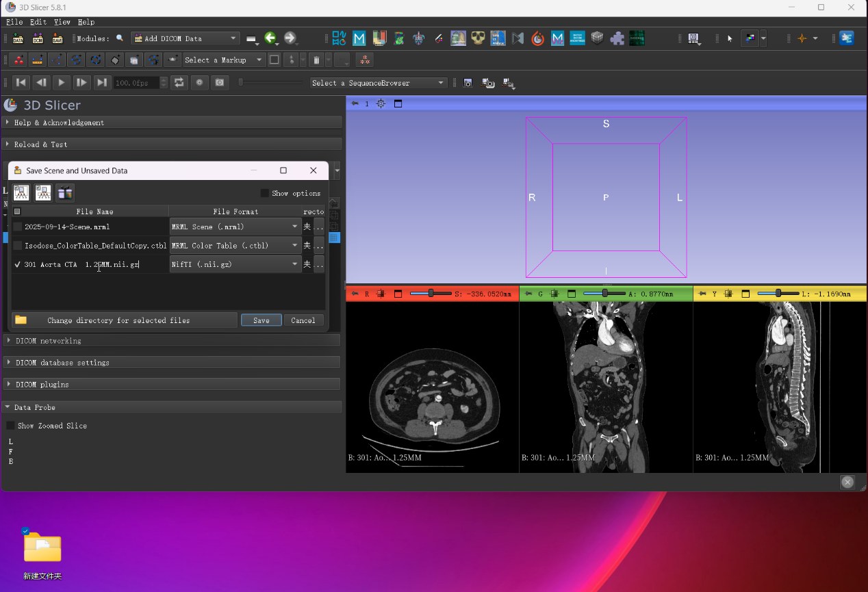
Task: Check the 2025-09-14-Scene.mrml file checkbox
Action: [17, 227]
